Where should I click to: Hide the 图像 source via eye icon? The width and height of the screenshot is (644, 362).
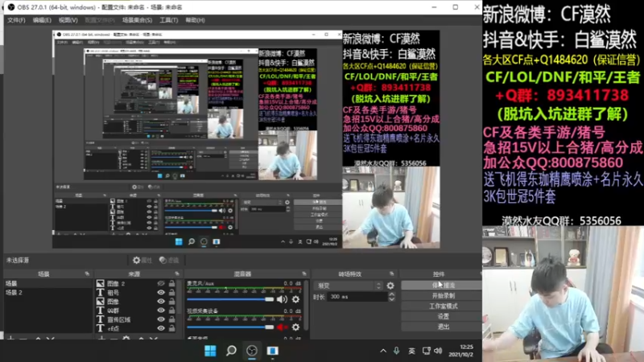161,301
